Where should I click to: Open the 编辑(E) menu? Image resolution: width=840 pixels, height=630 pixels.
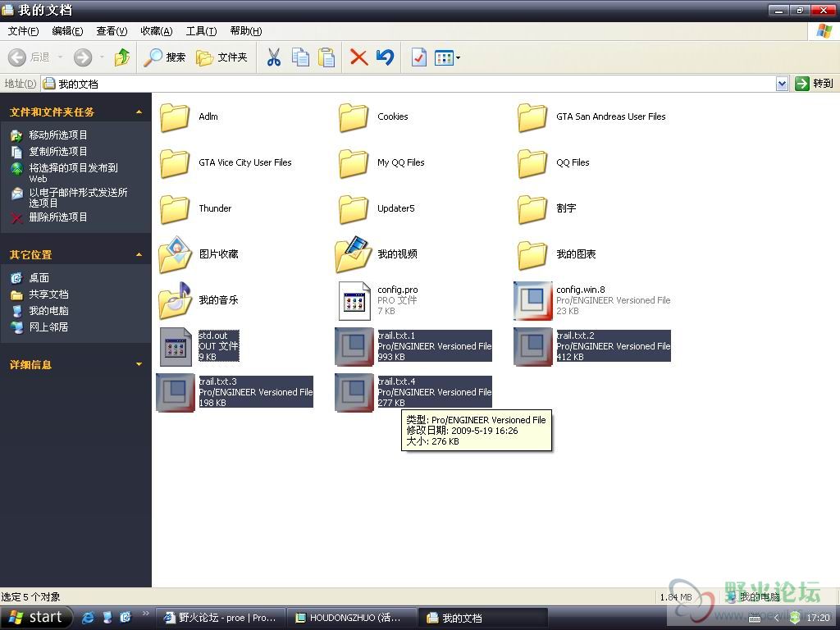(67, 31)
